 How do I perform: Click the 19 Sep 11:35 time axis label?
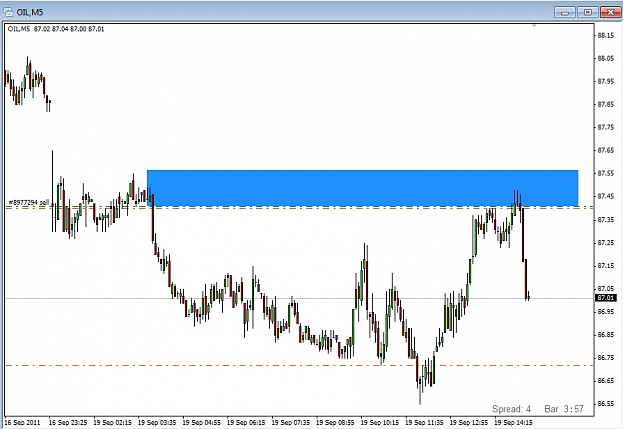[424, 422]
